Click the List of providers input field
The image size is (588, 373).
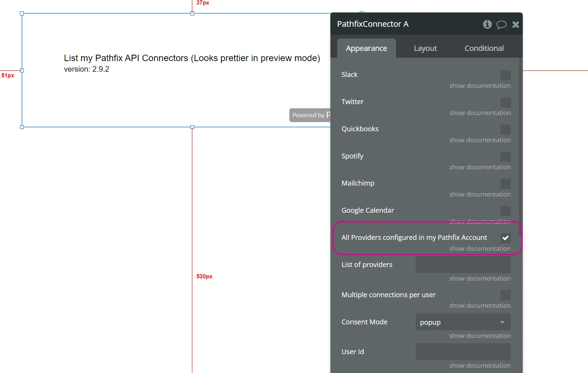[x=463, y=265]
